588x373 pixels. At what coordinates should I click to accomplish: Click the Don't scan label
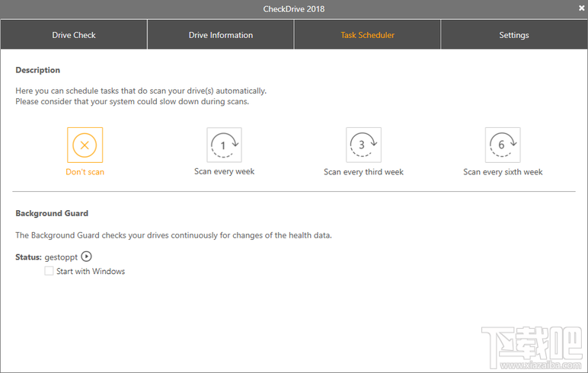pyautogui.click(x=85, y=172)
